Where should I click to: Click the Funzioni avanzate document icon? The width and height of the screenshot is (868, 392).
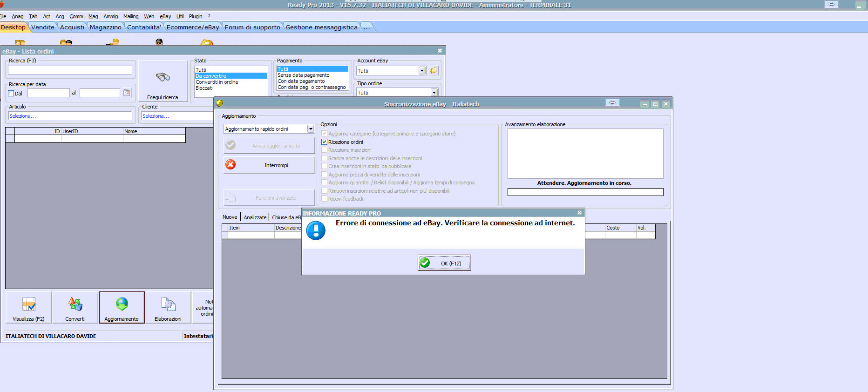click(x=231, y=198)
